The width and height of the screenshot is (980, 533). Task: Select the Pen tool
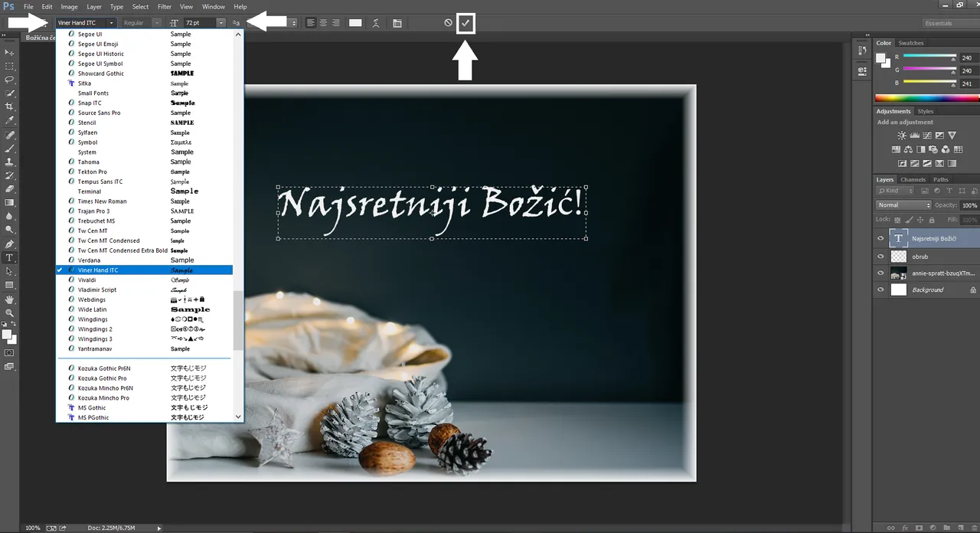[x=9, y=244]
